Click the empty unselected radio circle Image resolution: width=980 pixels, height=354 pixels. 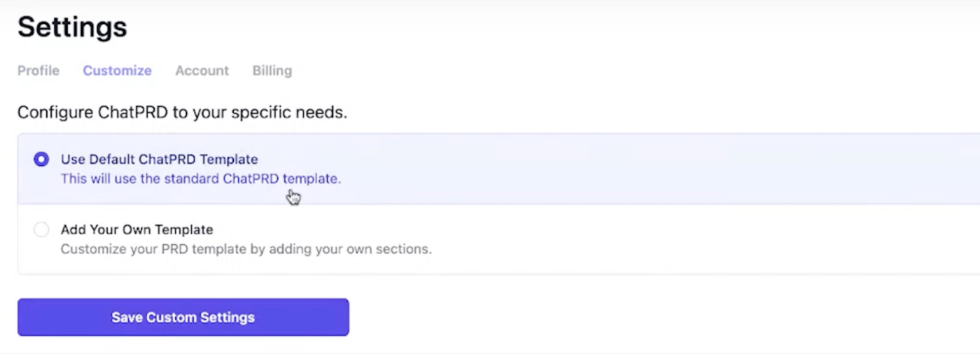(x=41, y=229)
